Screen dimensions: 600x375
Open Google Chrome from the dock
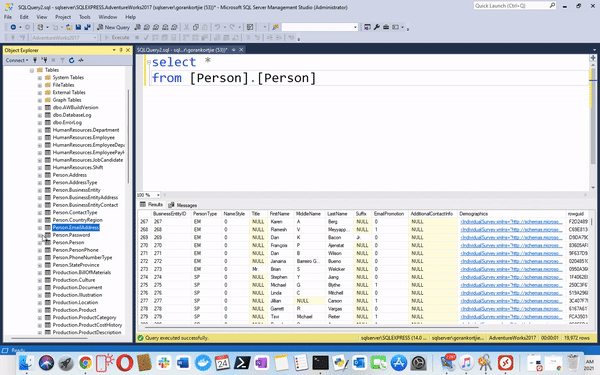[85, 362]
